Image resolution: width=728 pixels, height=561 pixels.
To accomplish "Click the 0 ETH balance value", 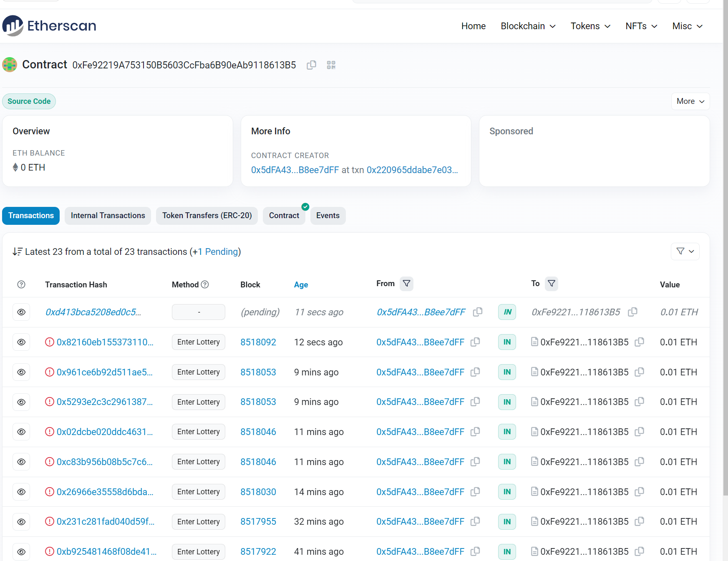I will [x=33, y=167].
